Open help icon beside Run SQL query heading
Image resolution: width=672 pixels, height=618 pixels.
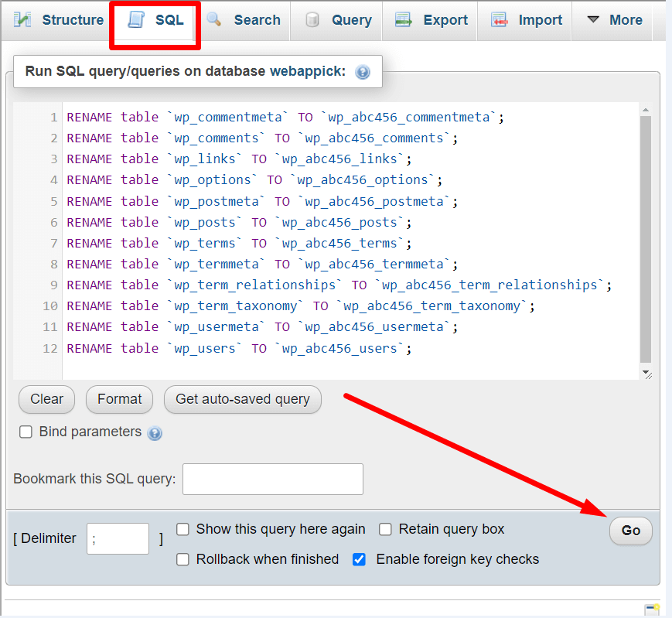(363, 72)
